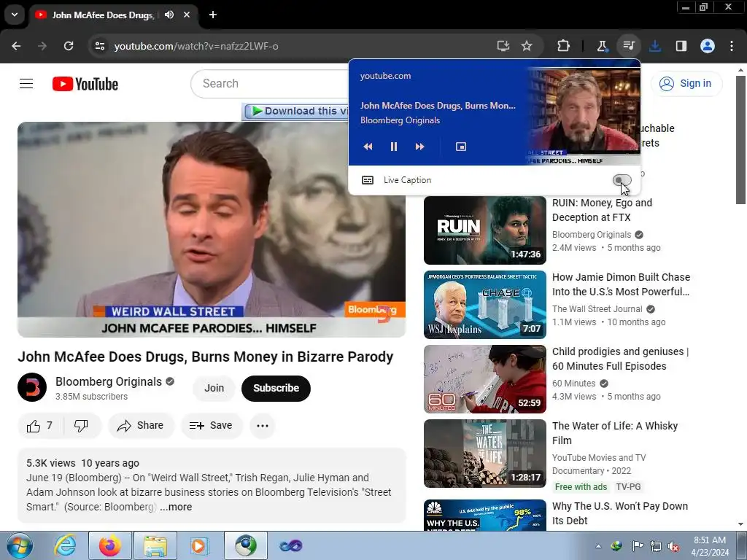Image resolution: width=747 pixels, height=560 pixels.
Task: Click the address bar URL
Action: point(196,46)
